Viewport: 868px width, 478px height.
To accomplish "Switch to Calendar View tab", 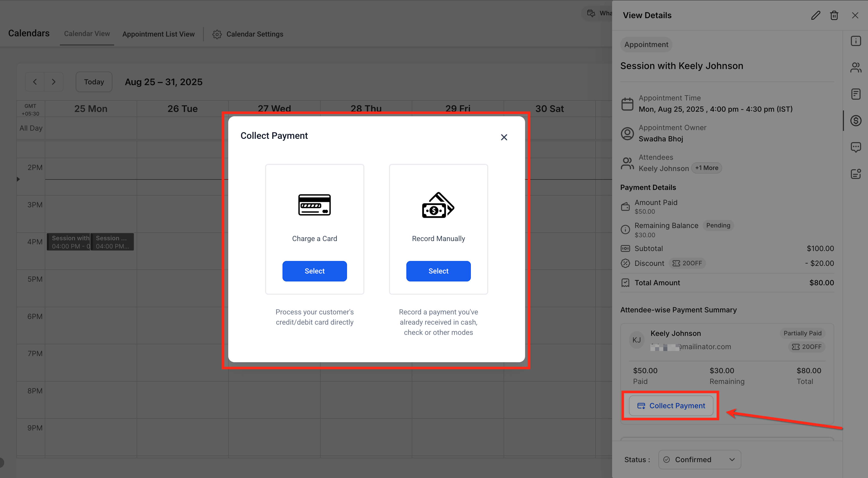I will [x=87, y=34].
